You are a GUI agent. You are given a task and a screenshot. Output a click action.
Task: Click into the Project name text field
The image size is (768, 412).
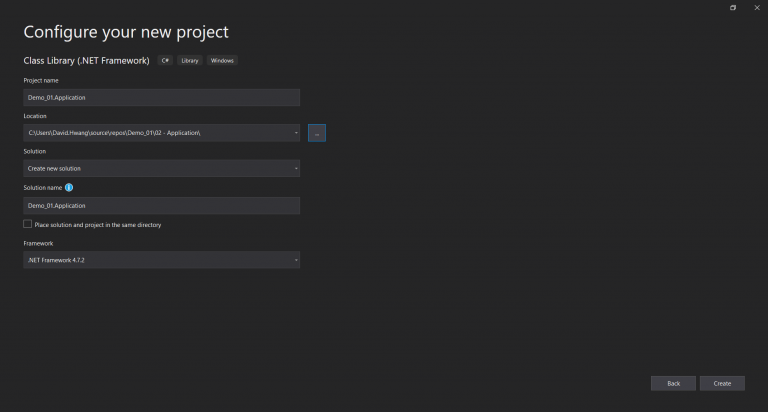[161, 97]
